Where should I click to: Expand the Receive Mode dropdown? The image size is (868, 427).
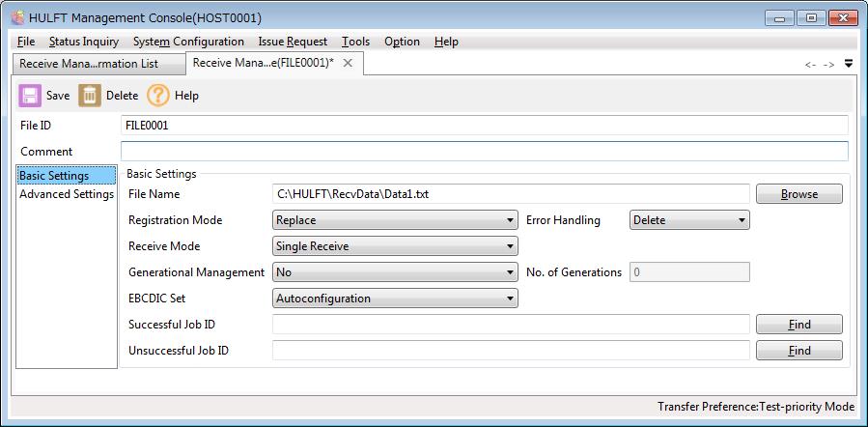[395, 246]
